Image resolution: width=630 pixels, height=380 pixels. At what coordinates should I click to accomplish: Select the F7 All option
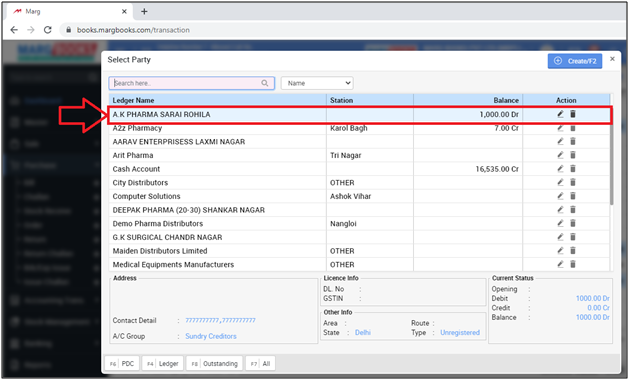pos(260,364)
